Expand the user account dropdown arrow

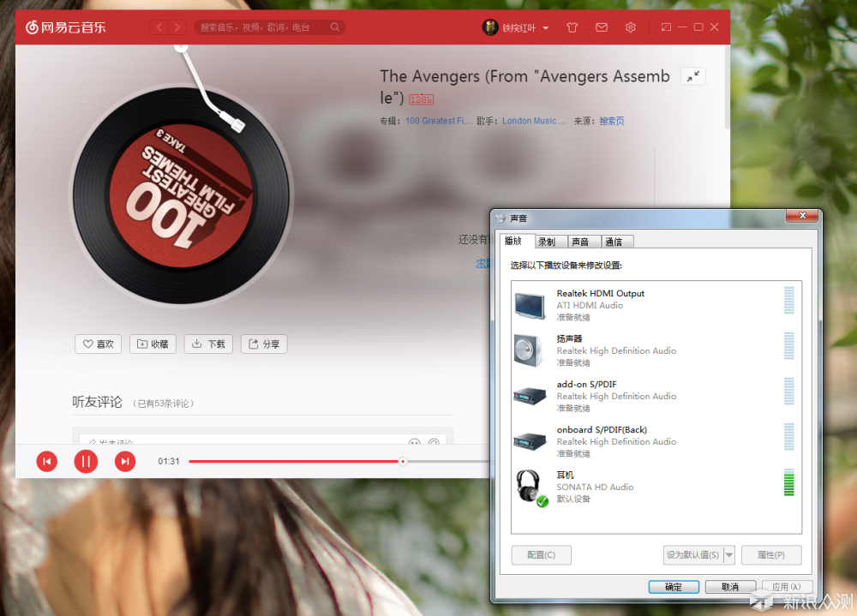pyautogui.click(x=546, y=28)
